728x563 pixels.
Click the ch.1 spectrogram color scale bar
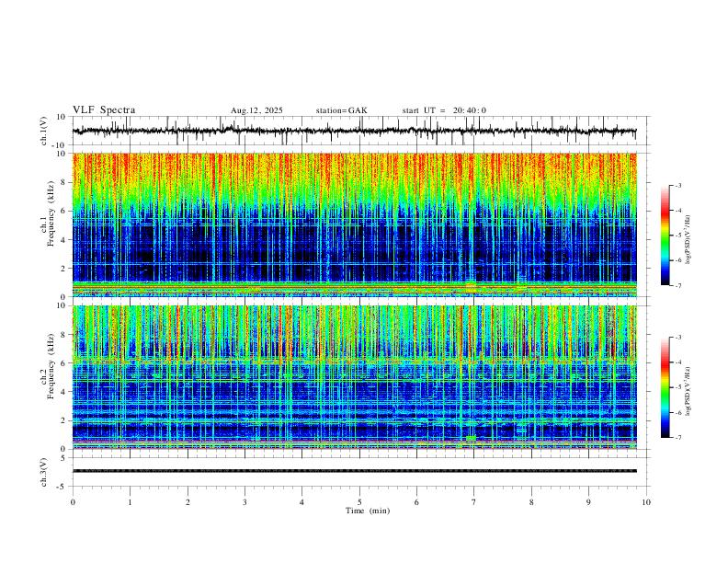(x=665, y=236)
